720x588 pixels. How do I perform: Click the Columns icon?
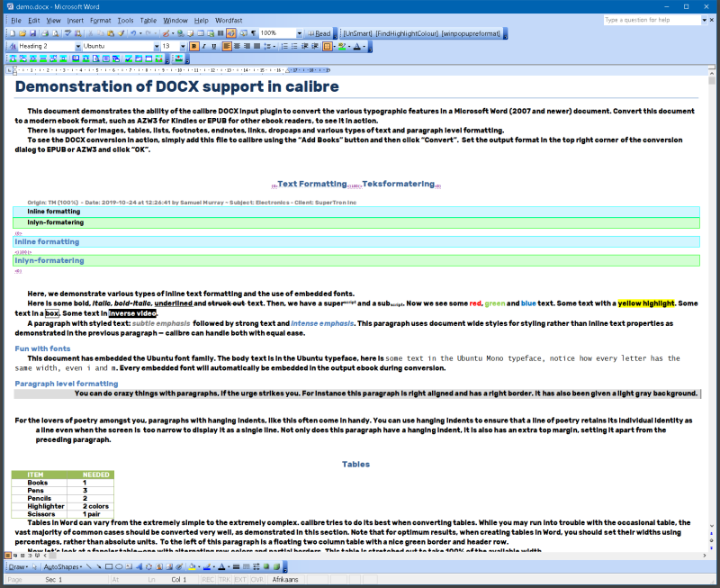coord(220,33)
